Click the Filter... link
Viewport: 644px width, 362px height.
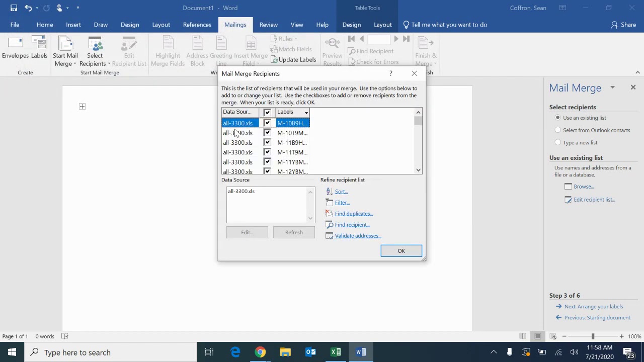click(x=342, y=203)
